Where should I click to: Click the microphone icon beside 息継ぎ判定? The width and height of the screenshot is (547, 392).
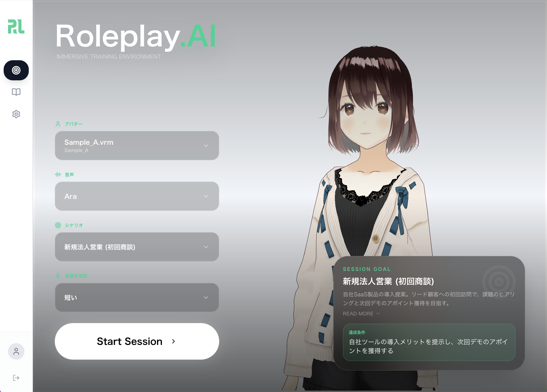58,276
